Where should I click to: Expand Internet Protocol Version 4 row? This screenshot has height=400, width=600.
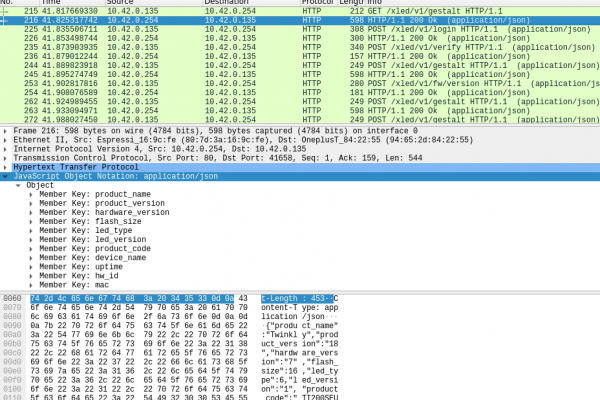tap(5, 149)
